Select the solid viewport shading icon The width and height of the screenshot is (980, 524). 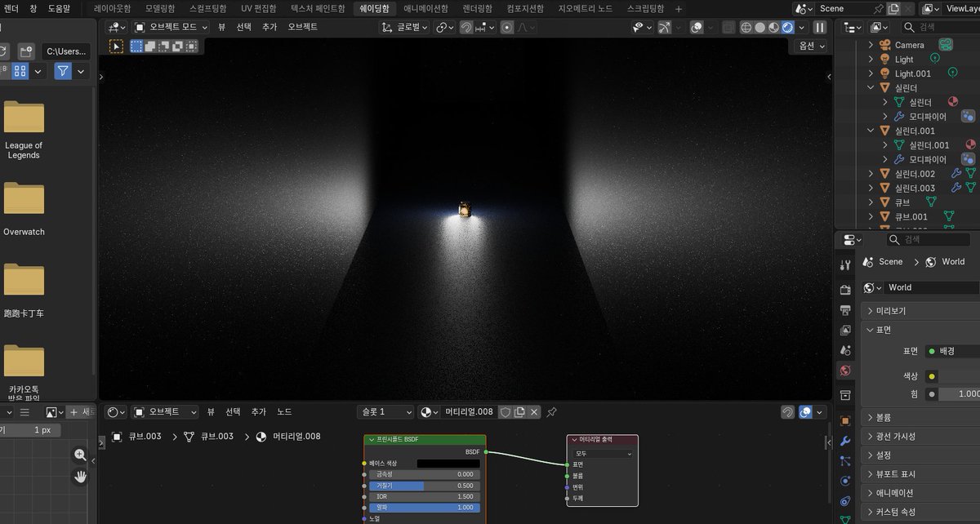tap(760, 27)
